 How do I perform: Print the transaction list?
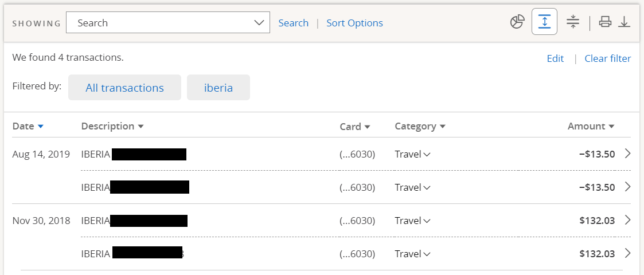pos(605,22)
